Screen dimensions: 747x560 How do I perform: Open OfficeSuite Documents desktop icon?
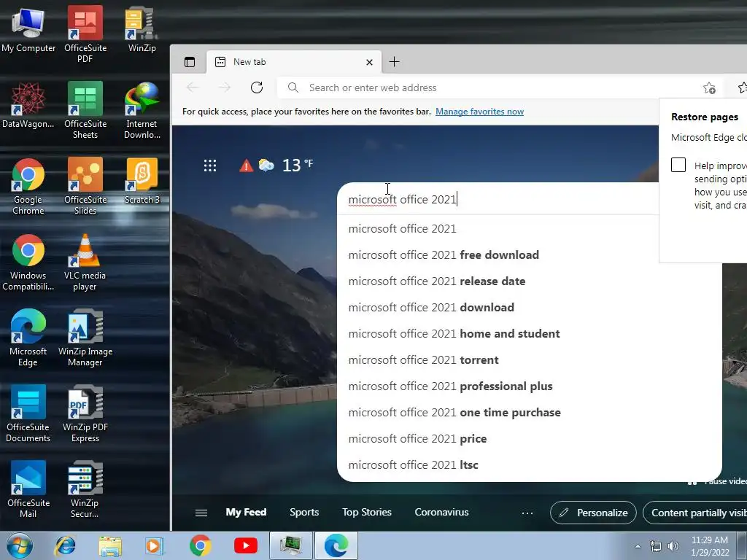coord(28,413)
